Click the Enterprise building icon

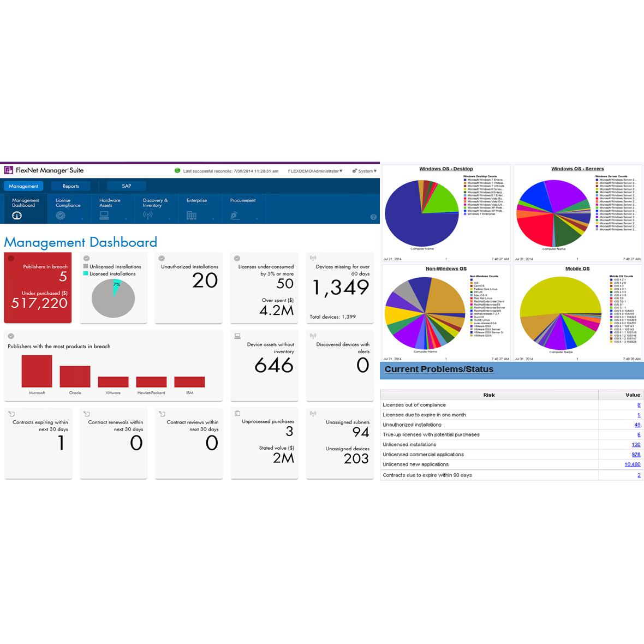[x=192, y=215]
